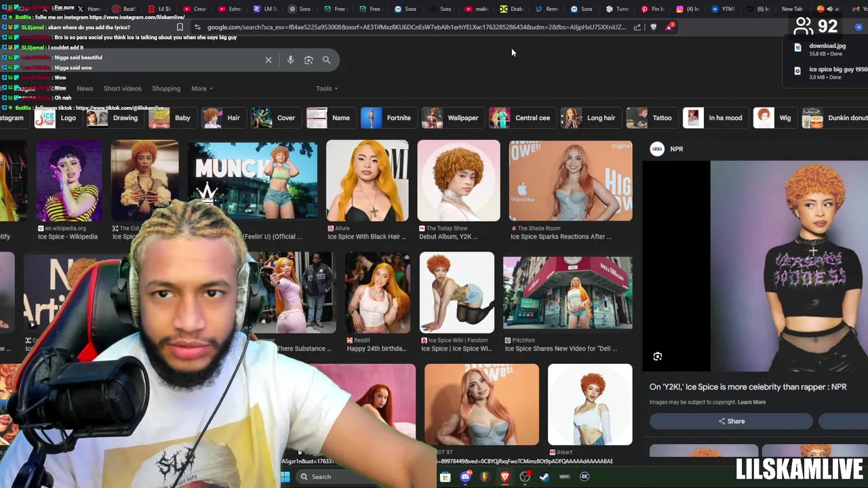Open the Reddit 24th birthday thumbnail
Screen dimensions: 868x488
point(377,293)
